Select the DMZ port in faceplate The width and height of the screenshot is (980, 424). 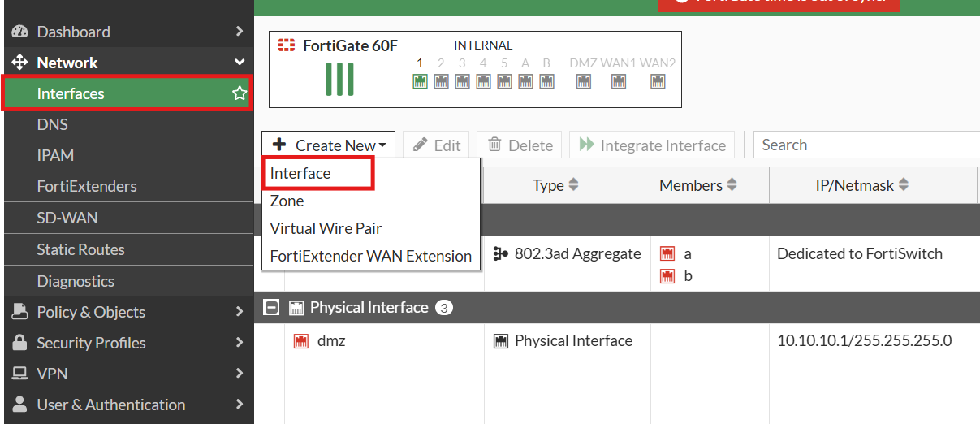coord(583,81)
